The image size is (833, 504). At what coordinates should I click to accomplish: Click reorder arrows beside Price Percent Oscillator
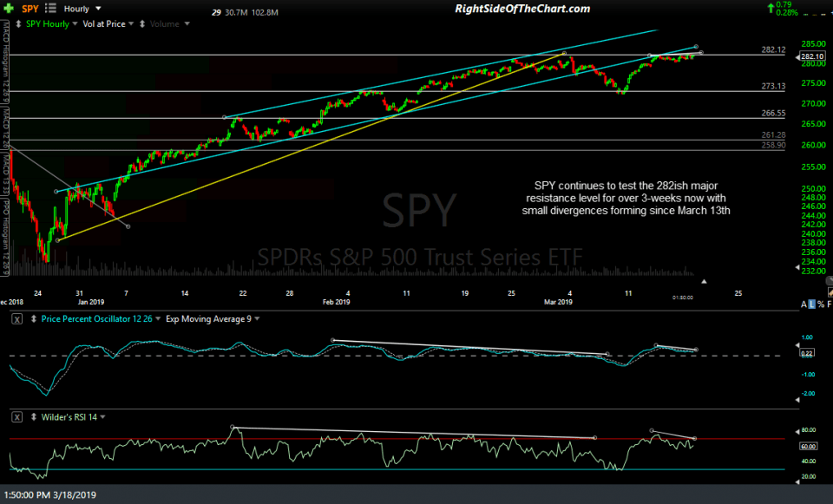tap(34, 318)
